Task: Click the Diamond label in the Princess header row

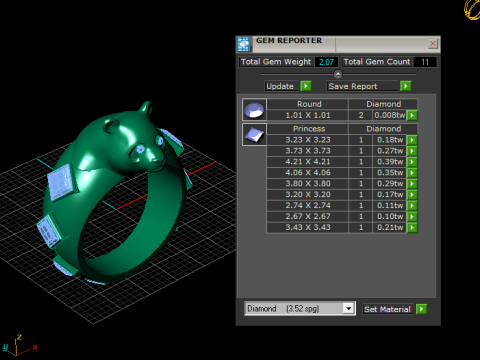Action: pyautogui.click(x=384, y=129)
